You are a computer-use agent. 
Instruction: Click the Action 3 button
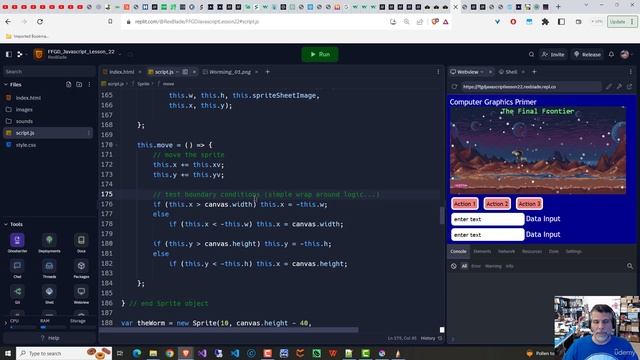529,204
